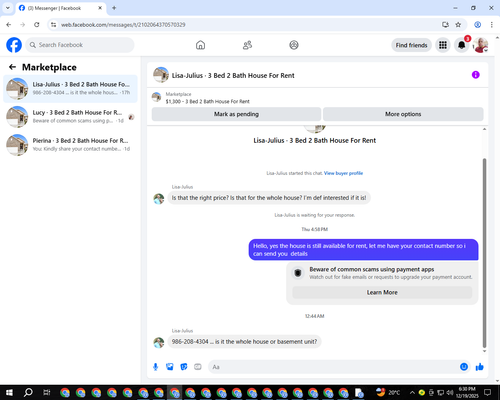The height and width of the screenshot is (400, 500).
Task: Click the back arrow next to Marketplace
Action: [x=12, y=67]
